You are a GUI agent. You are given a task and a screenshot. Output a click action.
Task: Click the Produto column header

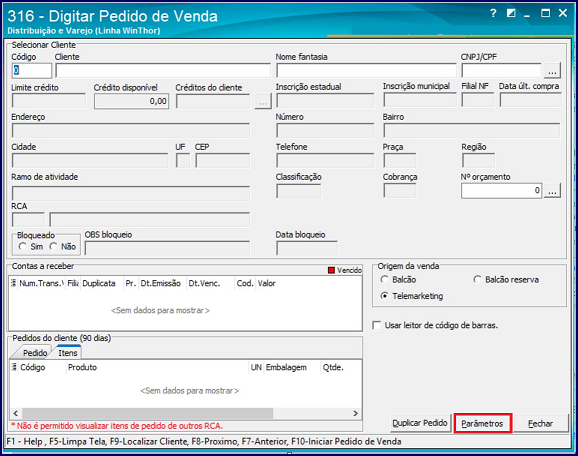(157, 367)
